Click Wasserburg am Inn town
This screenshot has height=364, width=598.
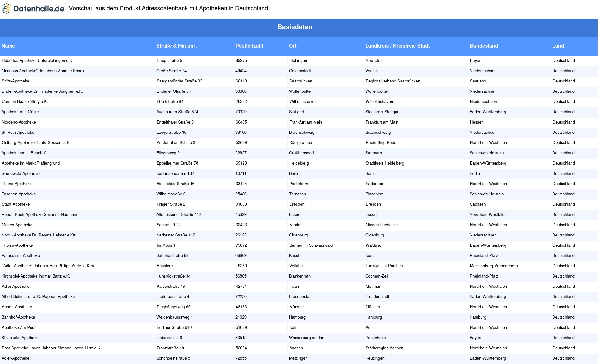coord(306,338)
